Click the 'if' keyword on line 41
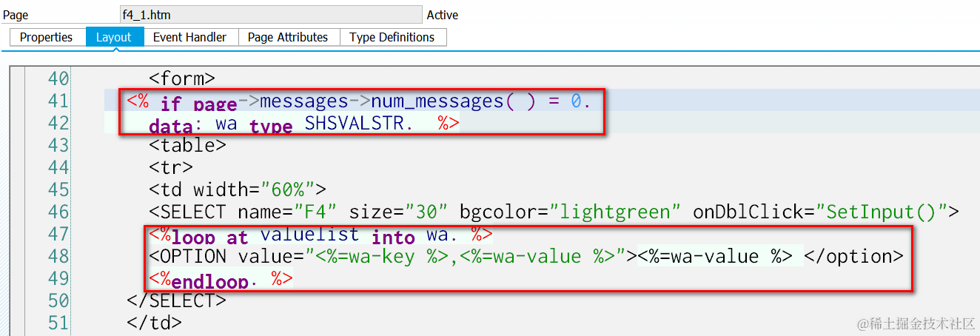Screen dimensions: 980x336 tap(171, 102)
